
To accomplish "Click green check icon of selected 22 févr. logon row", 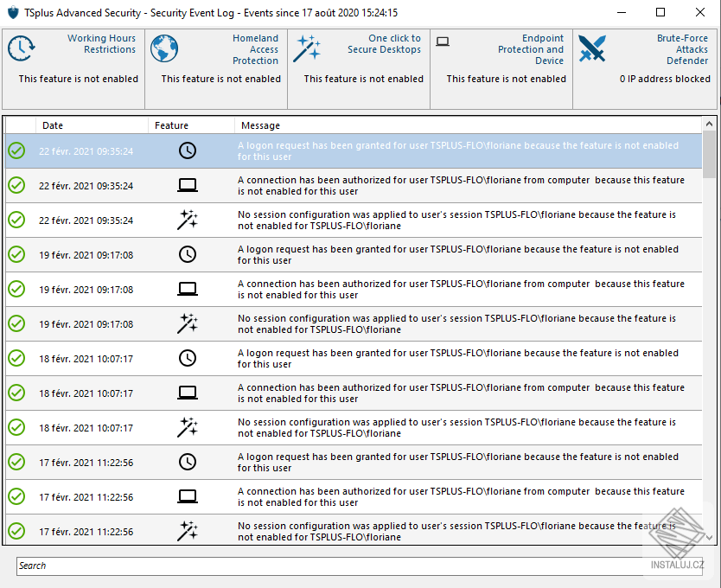I will pos(16,150).
